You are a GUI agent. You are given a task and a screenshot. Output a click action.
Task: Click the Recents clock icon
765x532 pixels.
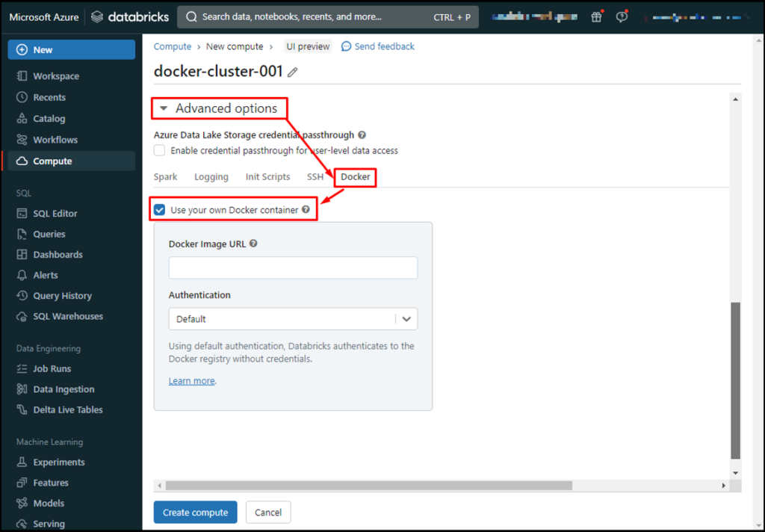point(22,97)
